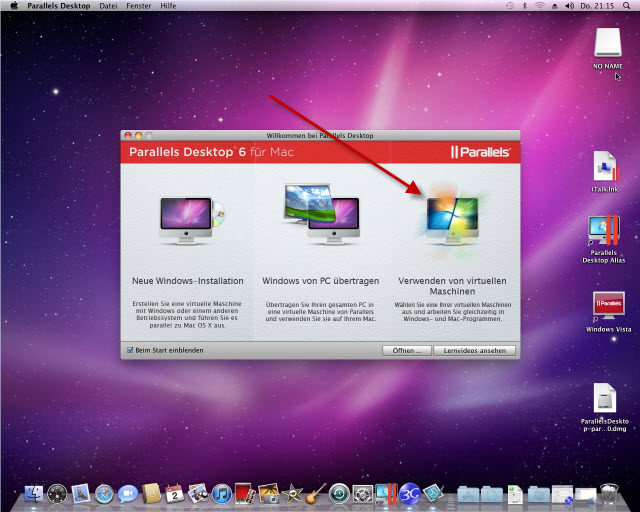Open Spotlight search in menu bar

pyautogui.click(x=626, y=6)
